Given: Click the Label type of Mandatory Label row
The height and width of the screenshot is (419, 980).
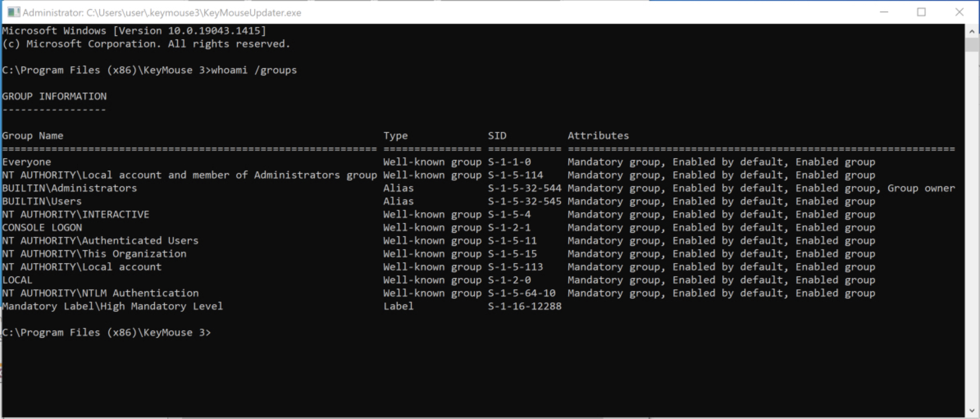Looking at the screenshot, I should tap(399, 306).
